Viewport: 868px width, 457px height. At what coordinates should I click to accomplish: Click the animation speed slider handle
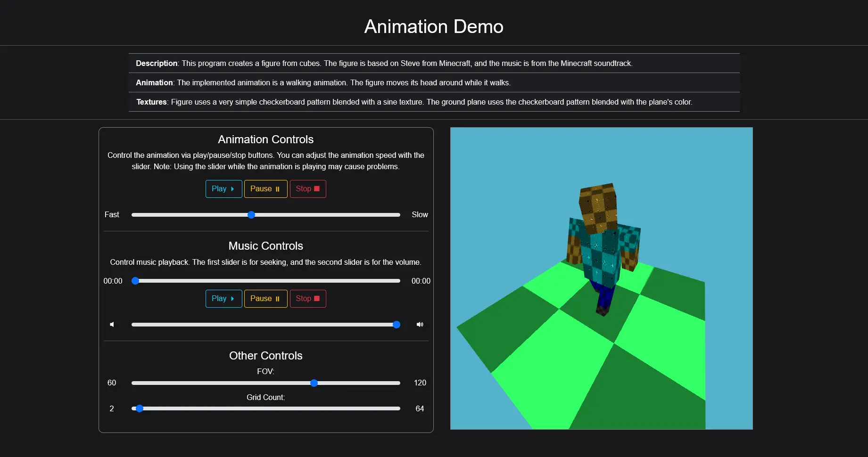point(251,215)
